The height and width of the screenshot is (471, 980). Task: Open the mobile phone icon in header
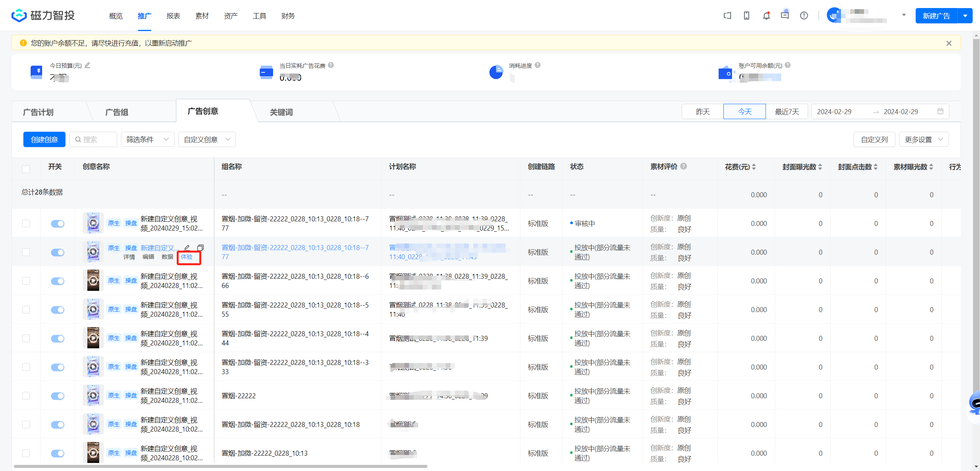[746, 16]
